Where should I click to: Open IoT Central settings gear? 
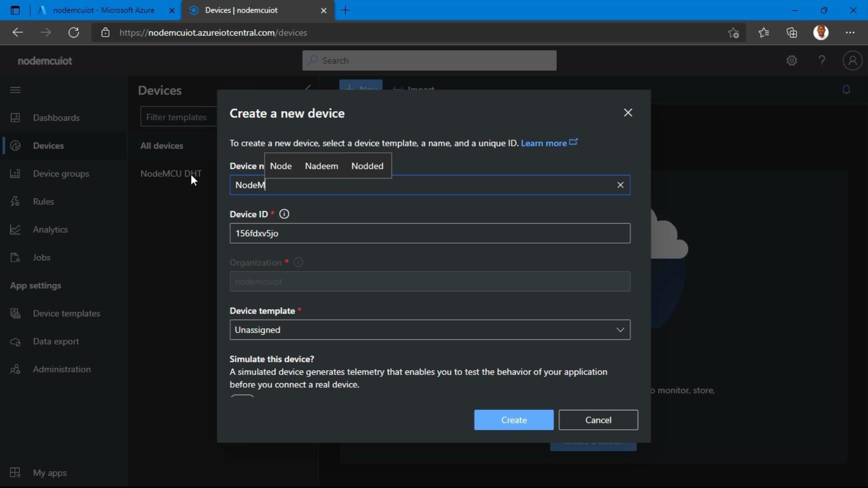tap(792, 61)
